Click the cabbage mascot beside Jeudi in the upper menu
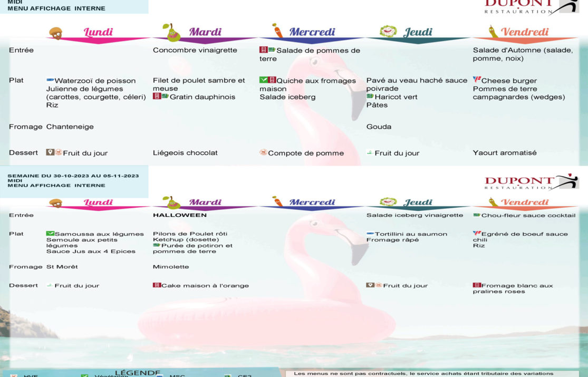 click(x=388, y=31)
